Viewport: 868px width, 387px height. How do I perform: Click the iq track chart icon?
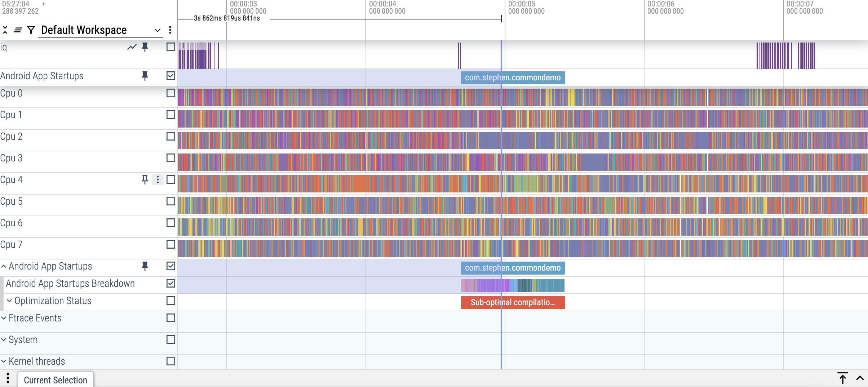[132, 47]
